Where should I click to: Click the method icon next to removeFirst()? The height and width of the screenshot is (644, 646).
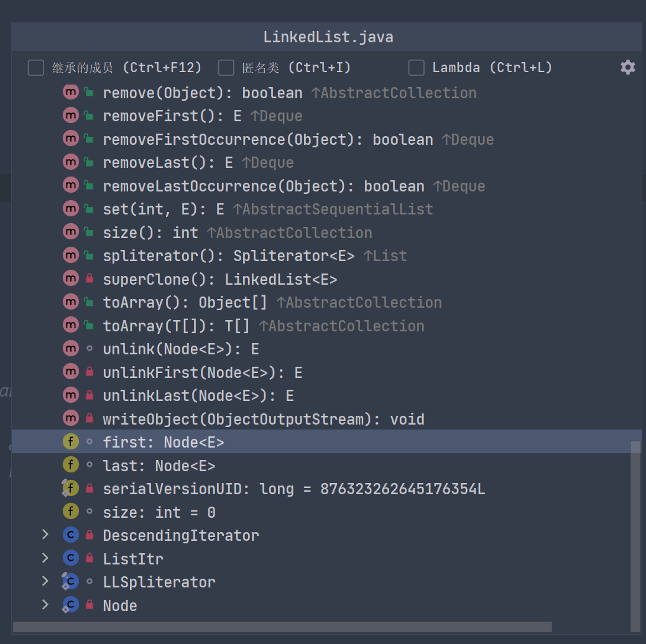(71, 116)
